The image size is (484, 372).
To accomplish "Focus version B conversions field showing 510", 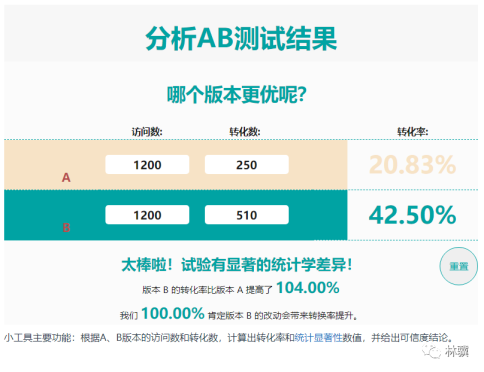I will point(247,215).
